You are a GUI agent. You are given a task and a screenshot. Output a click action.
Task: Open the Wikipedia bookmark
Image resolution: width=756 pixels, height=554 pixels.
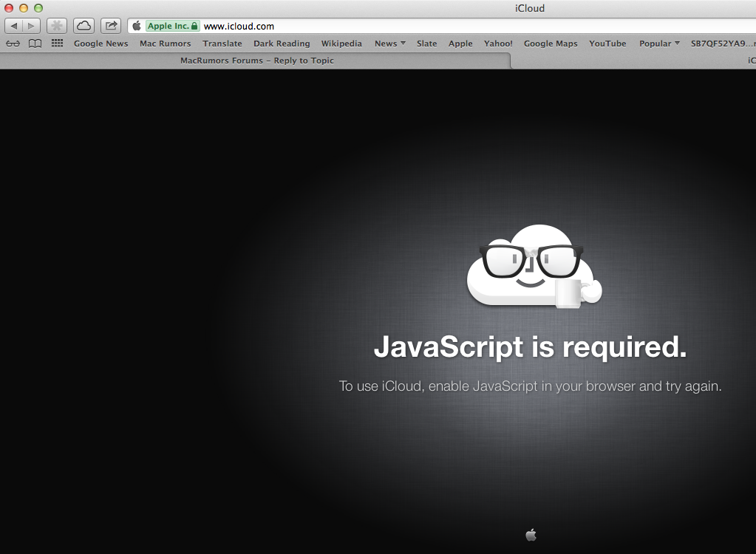341,44
